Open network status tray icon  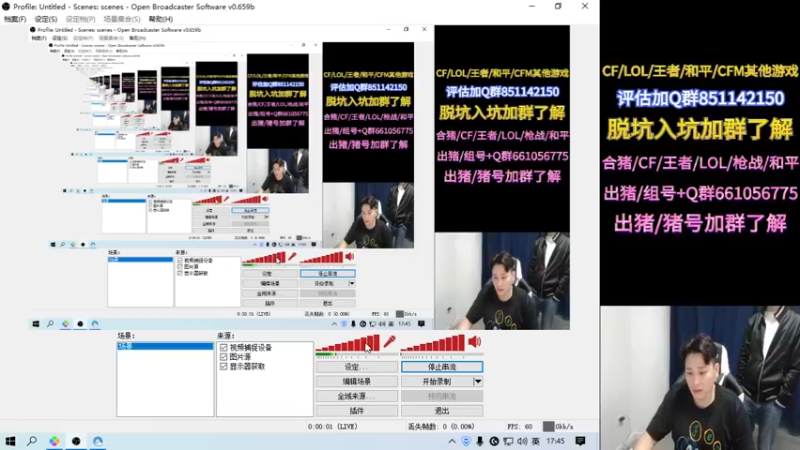[x=508, y=441]
